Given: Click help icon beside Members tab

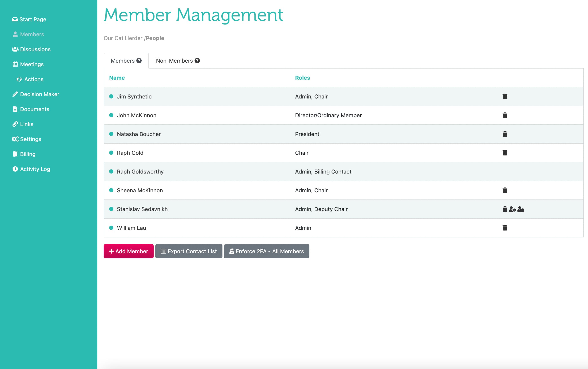Looking at the screenshot, I should [x=139, y=61].
